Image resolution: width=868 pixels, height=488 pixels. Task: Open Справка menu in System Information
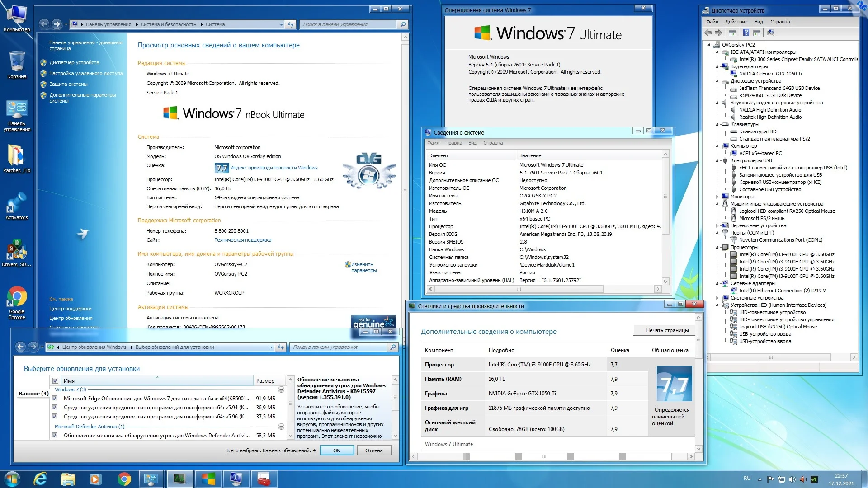[492, 143]
